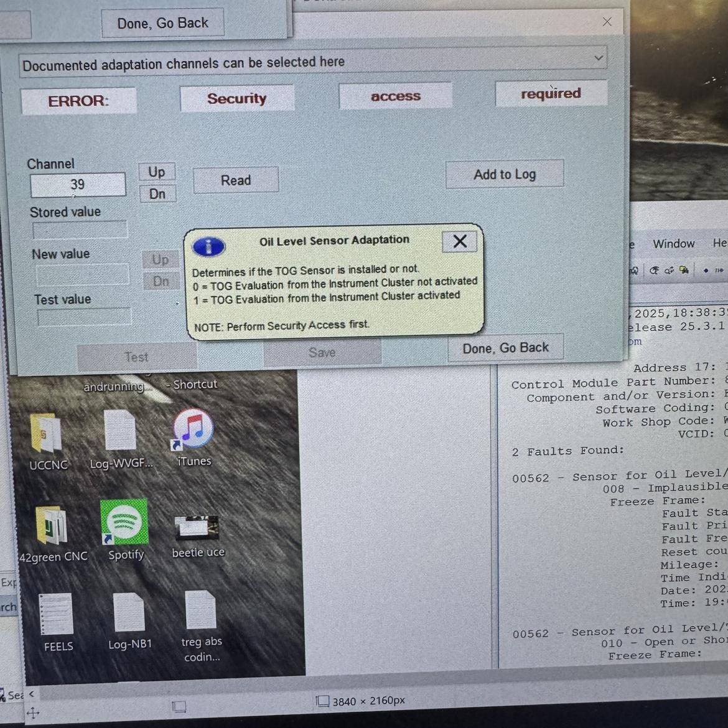Click the Channel number input field
Screen dimensions: 728x728
click(78, 185)
